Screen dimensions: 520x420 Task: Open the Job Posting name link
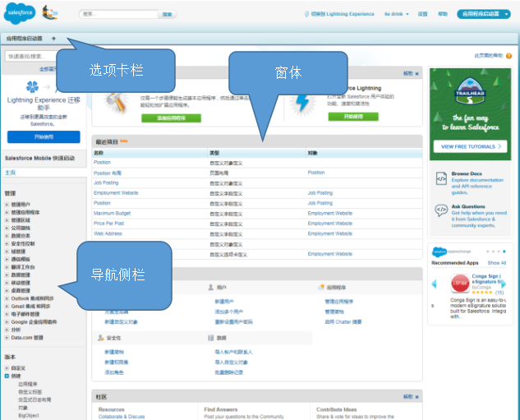tap(106, 182)
